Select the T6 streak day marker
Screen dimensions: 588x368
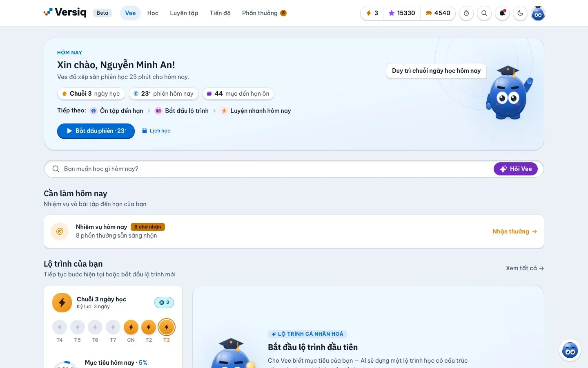(95, 327)
